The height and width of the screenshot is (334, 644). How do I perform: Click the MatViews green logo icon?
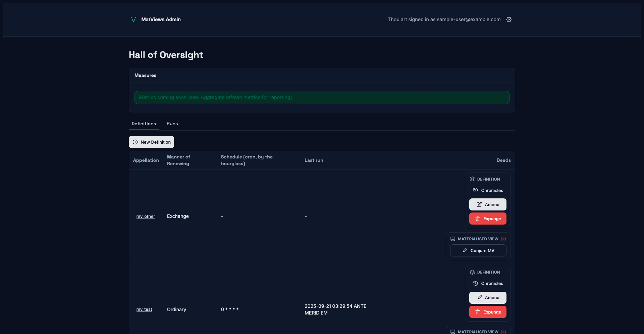tap(133, 19)
